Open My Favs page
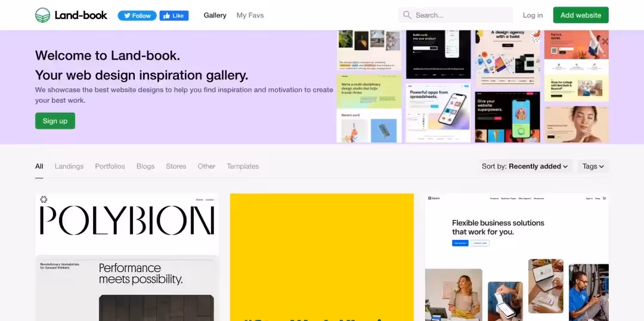Image resolution: width=644 pixels, height=321 pixels. 250,16
